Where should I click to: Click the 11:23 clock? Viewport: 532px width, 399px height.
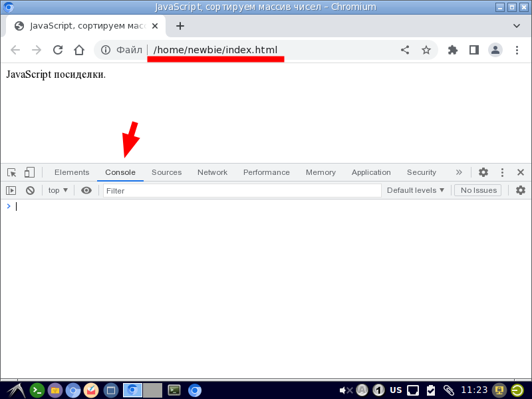click(x=474, y=390)
